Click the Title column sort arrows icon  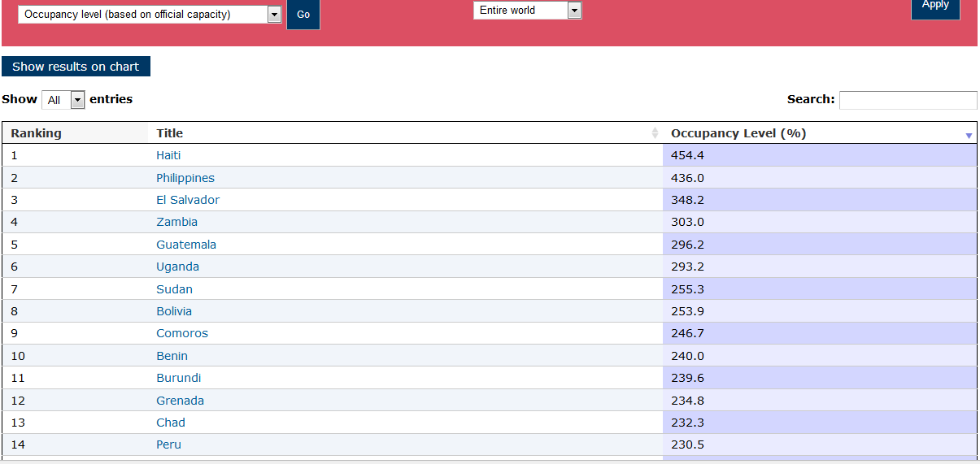(655, 133)
